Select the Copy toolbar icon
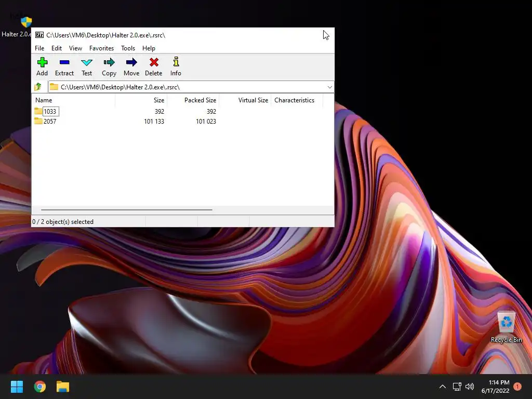 (x=109, y=62)
